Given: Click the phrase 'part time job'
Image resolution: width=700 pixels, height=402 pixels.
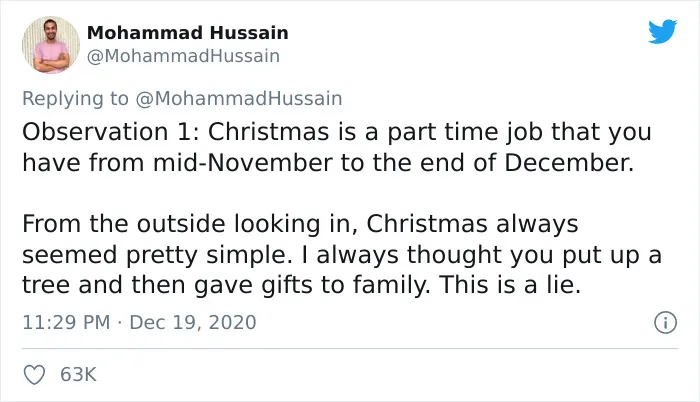Looking at the screenshot, I should [x=464, y=133].
